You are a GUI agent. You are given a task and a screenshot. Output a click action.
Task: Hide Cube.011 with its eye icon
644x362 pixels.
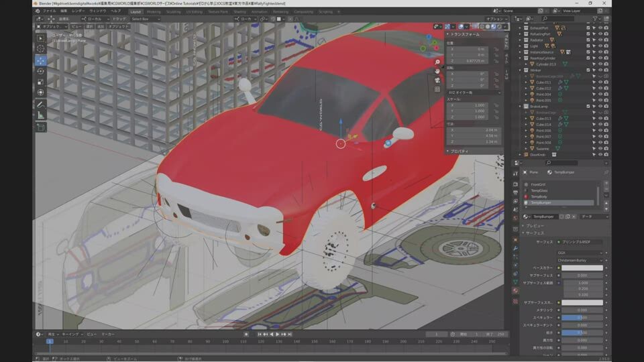tap(600, 82)
